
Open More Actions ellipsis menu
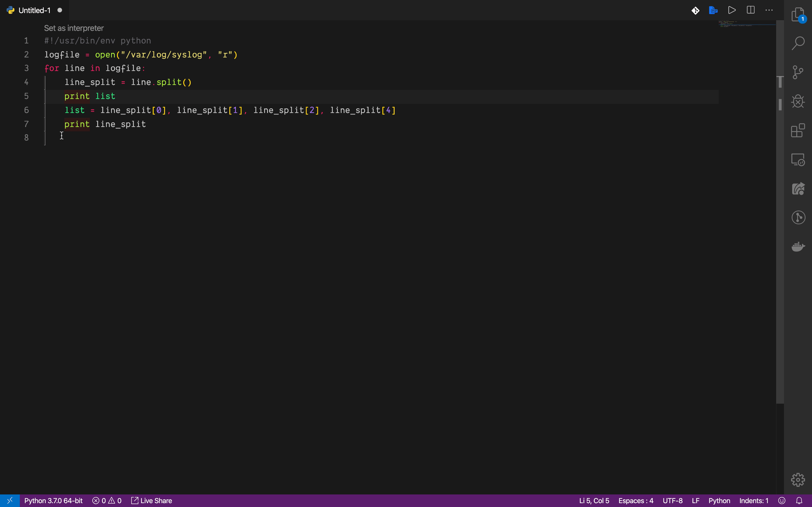[x=769, y=10]
